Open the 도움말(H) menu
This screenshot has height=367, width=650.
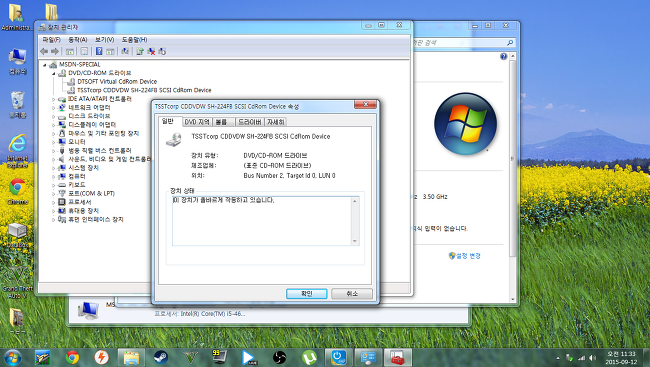[134, 40]
